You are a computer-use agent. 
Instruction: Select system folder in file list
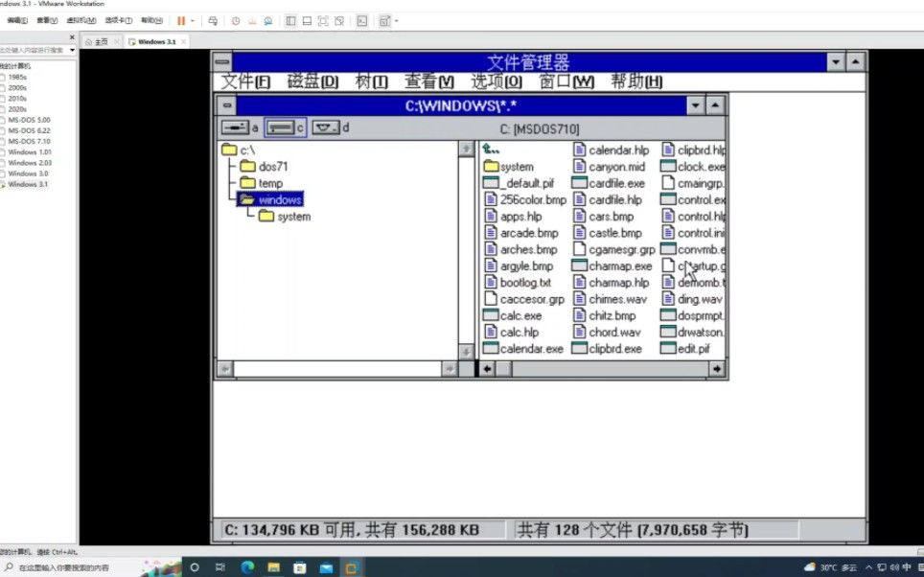[x=509, y=167]
